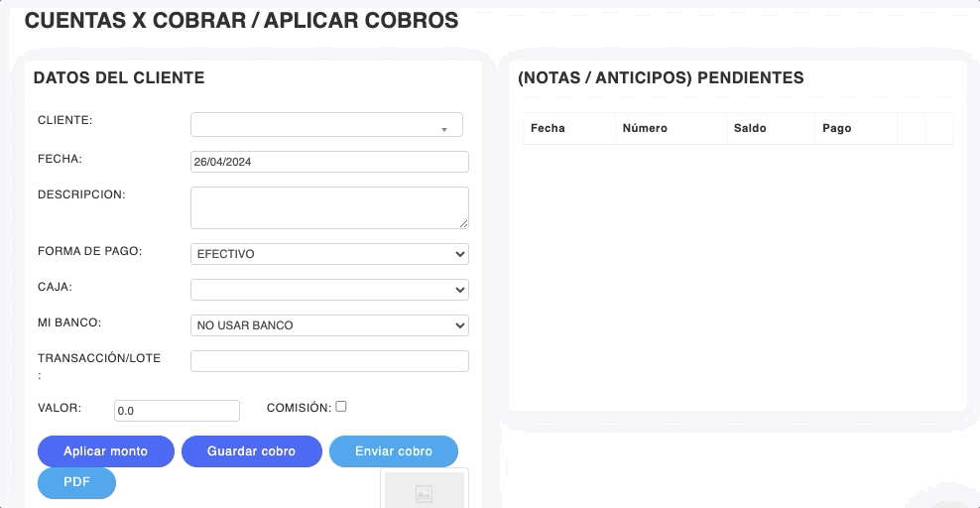980x508 pixels.
Task: Click the VALOR amount field
Action: click(x=178, y=411)
